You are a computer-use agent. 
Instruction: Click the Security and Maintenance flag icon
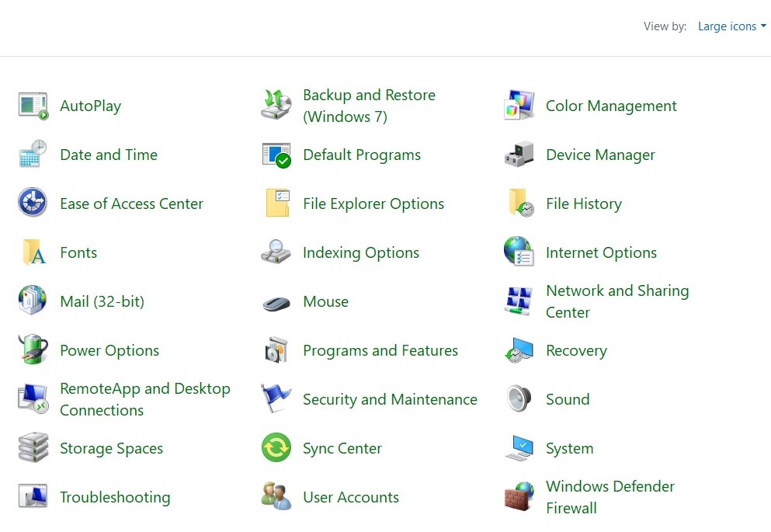pos(276,398)
